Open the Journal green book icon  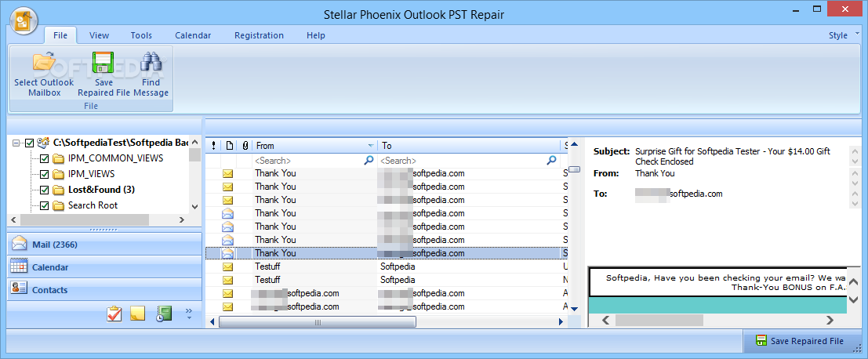coord(163,314)
